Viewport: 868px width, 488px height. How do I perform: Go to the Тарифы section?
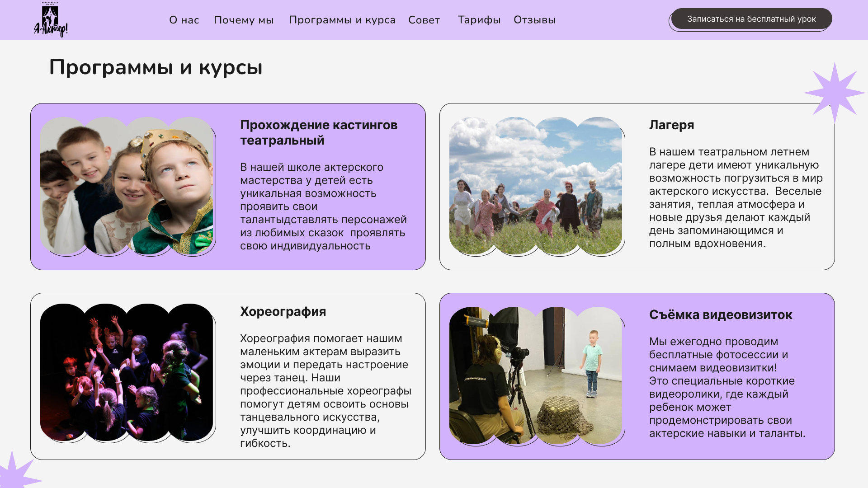pyautogui.click(x=479, y=20)
